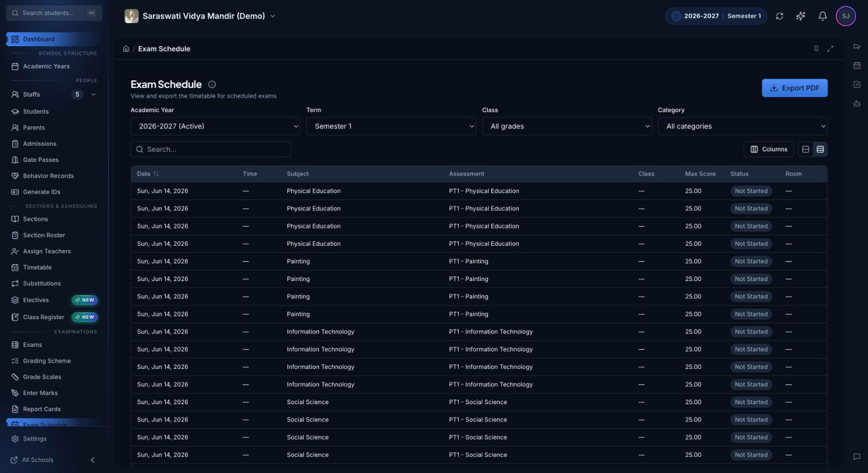Screen dimensions: 868x473
Task: Open the calendar icon in right rail
Action: (856, 65)
